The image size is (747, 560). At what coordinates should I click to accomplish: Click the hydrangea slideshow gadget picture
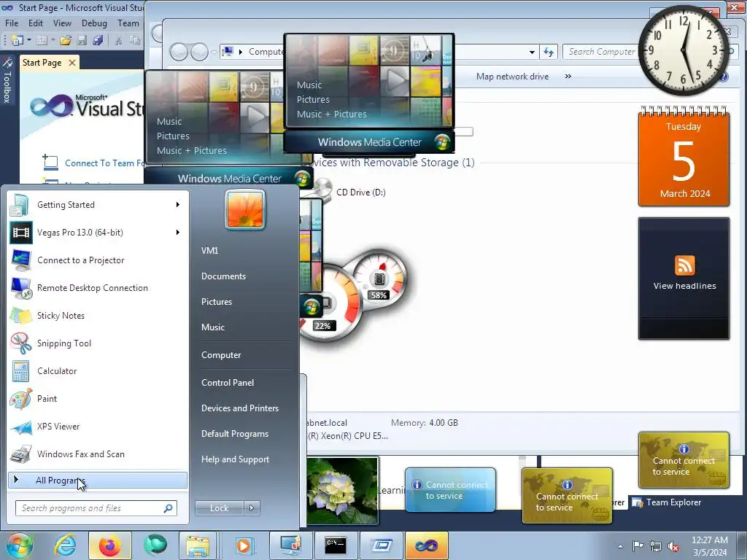pyautogui.click(x=343, y=491)
